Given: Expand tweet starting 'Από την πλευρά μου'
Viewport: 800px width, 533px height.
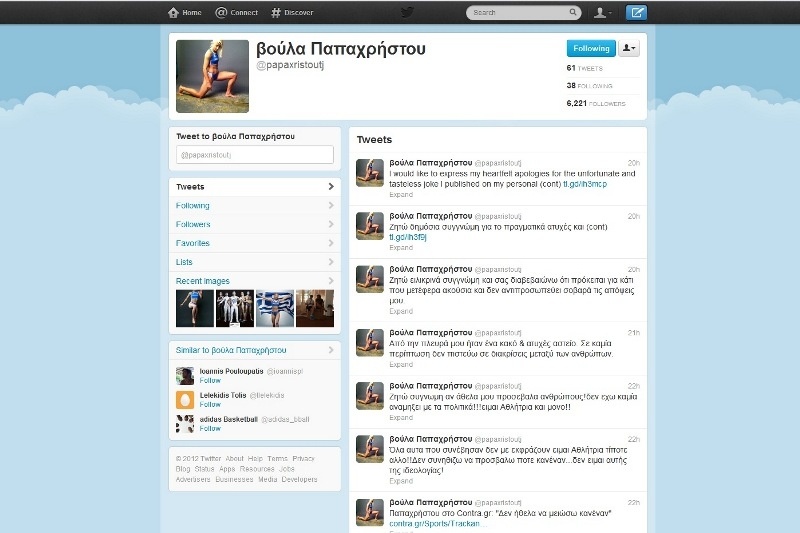Looking at the screenshot, I should click(x=401, y=365).
